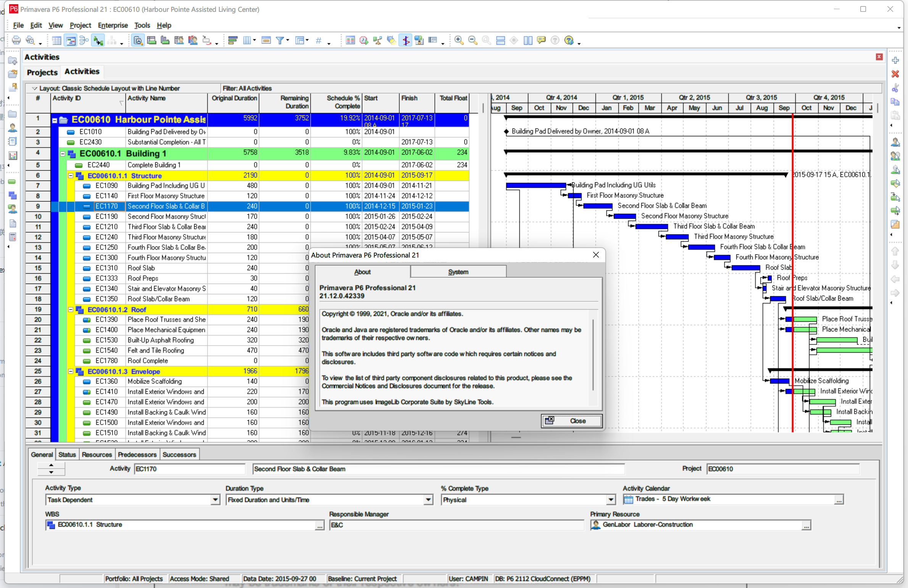The image size is (908, 588).
Task: Open the Enterprise menu
Action: [x=113, y=25]
